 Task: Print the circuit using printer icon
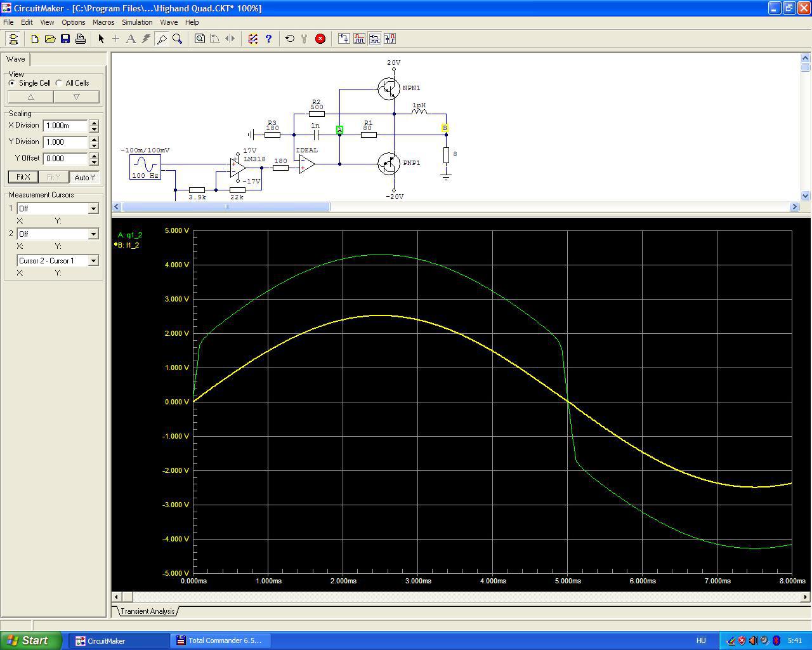(81, 39)
